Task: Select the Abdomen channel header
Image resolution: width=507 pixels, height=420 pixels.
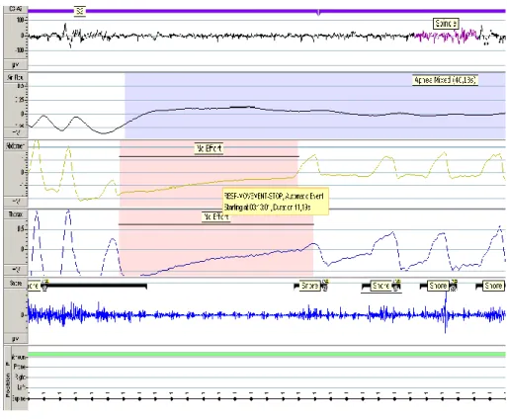Action: (x=15, y=146)
